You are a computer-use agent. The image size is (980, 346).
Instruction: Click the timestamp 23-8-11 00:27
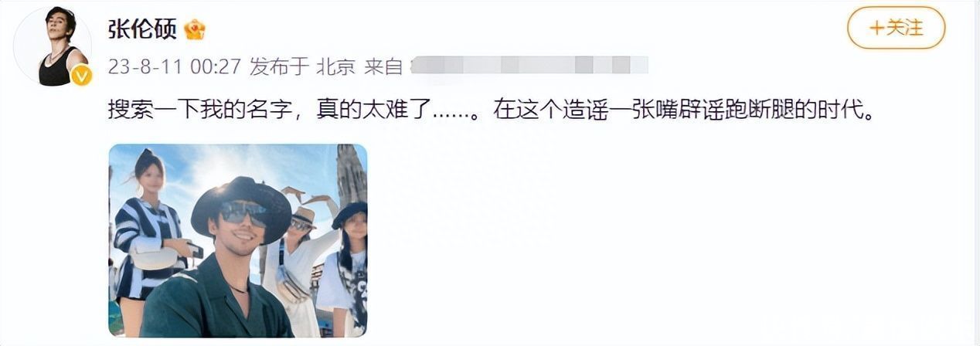pyautogui.click(x=175, y=67)
